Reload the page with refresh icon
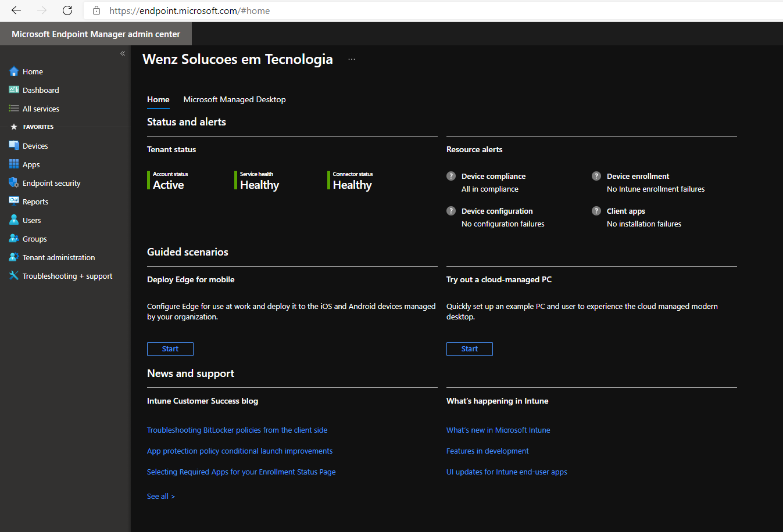 [x=67, y=10]
